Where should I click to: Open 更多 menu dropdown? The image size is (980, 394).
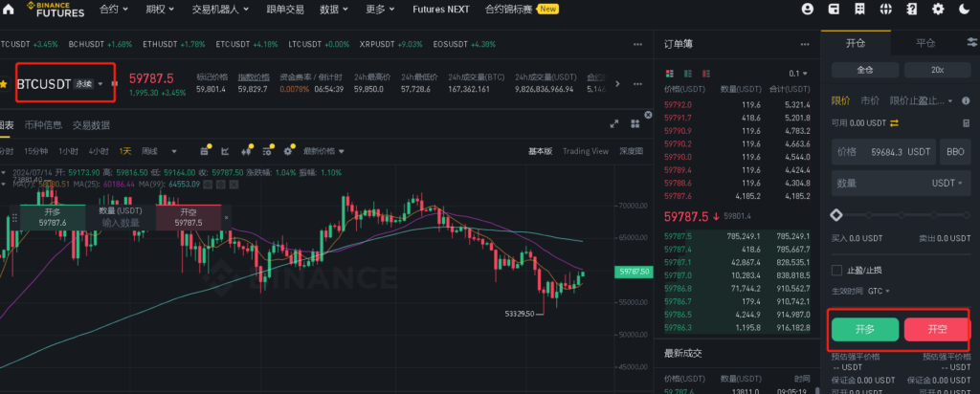pos(381,10)
